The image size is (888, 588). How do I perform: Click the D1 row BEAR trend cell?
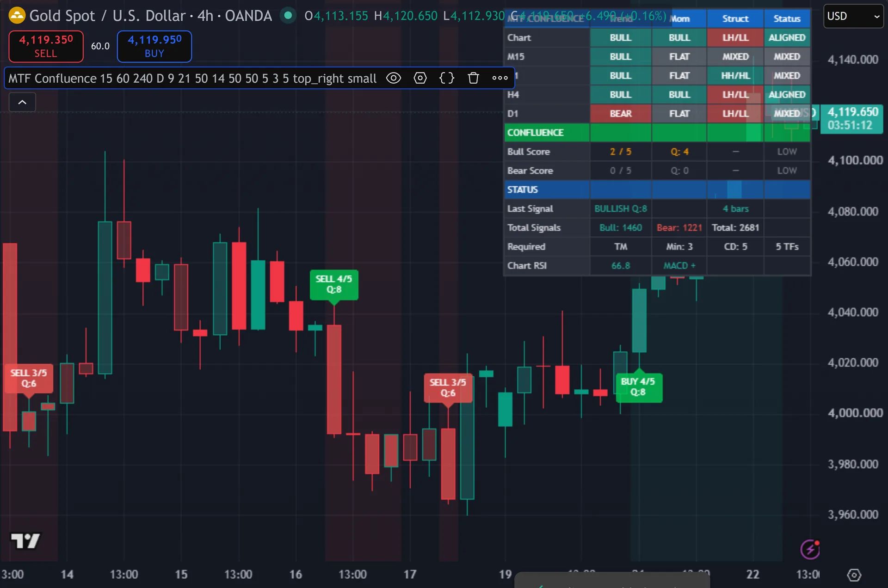[x=620, y=114]
